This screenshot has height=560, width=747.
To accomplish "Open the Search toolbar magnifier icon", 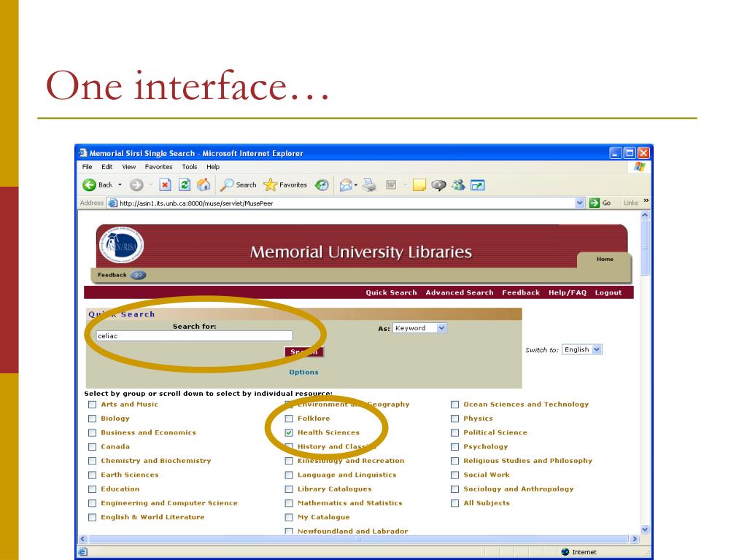I will [x=226, y=184].
